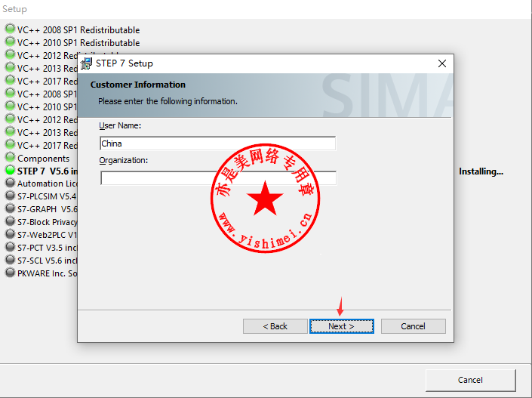Click the green status icon beside Components
This screenshot has width=532, height=398.
(x=10, y=157)
